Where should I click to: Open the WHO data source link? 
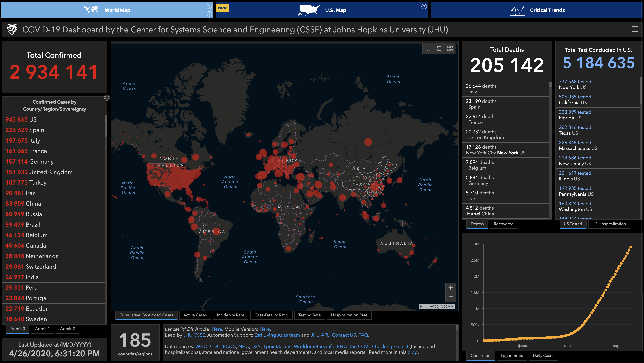(x=201, y=347)
